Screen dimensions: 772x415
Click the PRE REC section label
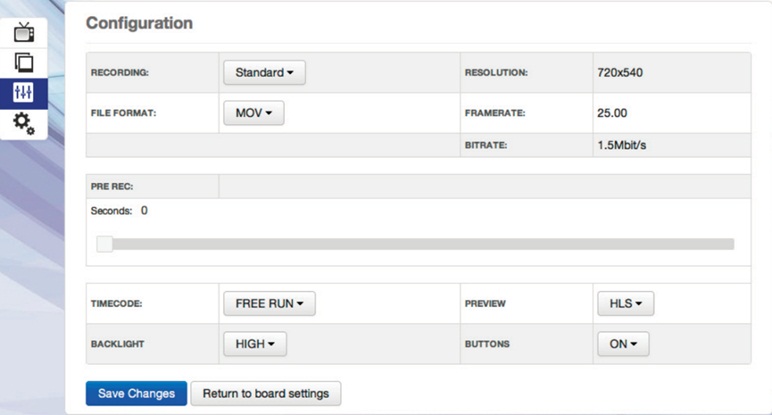coord(112,186)
